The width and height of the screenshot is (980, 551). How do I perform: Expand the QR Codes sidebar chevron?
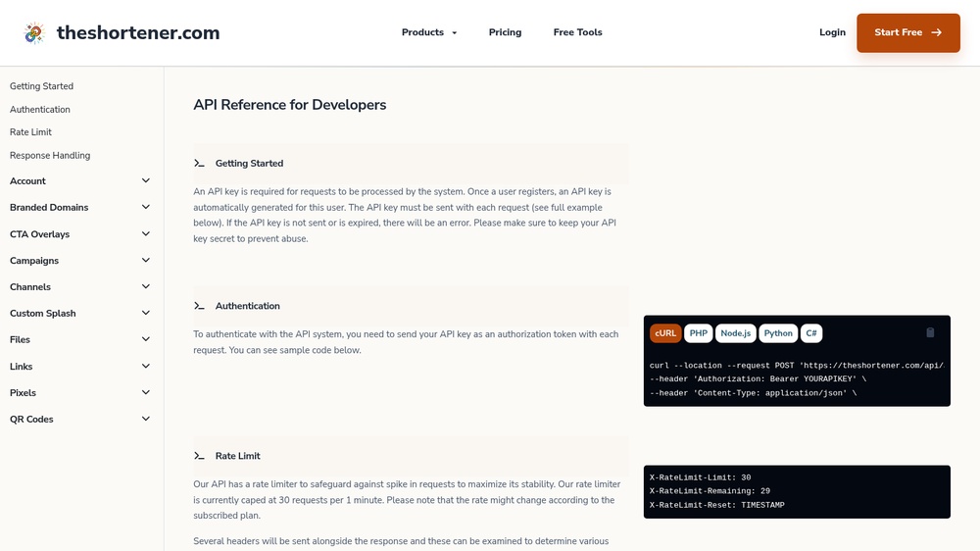pos(146,419)
